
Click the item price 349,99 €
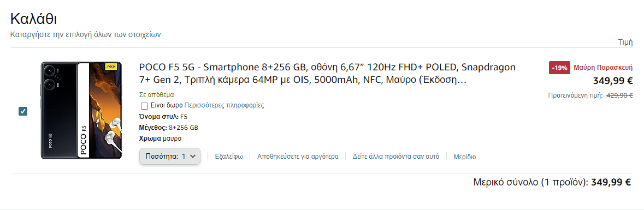tap(612, 81)
